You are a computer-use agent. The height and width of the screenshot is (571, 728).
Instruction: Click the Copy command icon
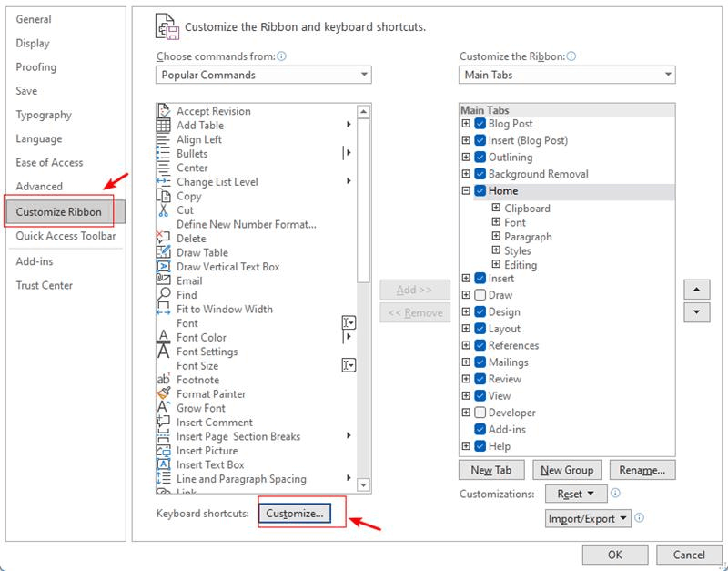point(164,196)
